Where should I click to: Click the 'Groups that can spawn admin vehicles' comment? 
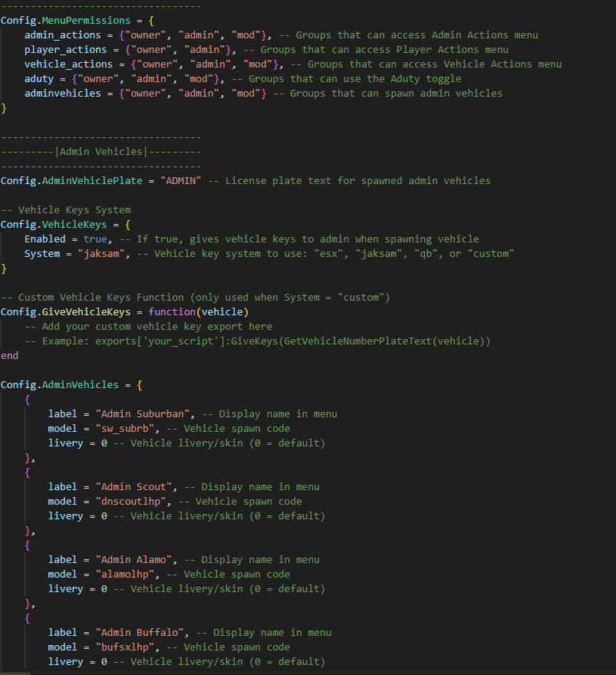(388, 94)
